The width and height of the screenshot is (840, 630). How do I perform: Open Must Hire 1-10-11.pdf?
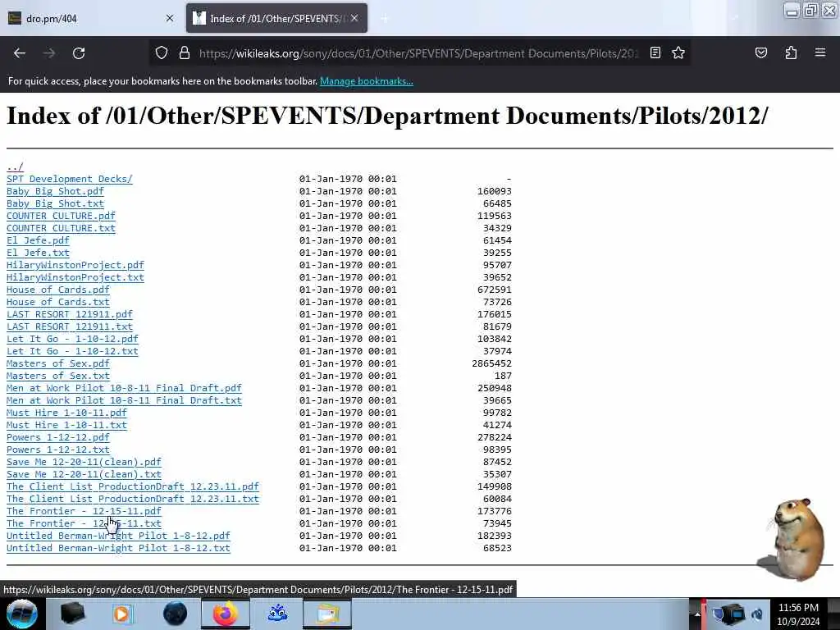[67, 413]
